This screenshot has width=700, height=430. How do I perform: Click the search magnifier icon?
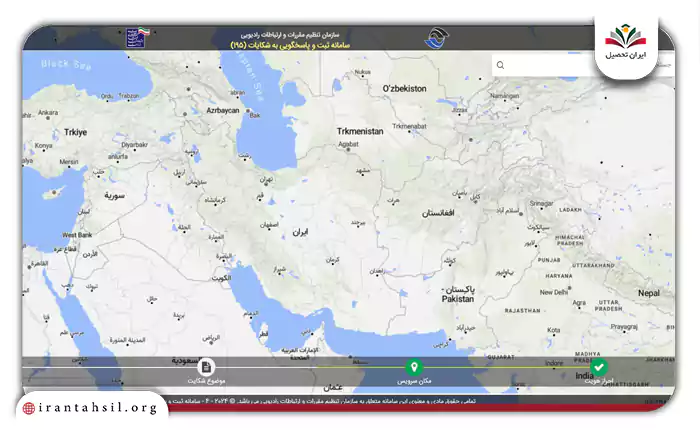click(500, 65)
